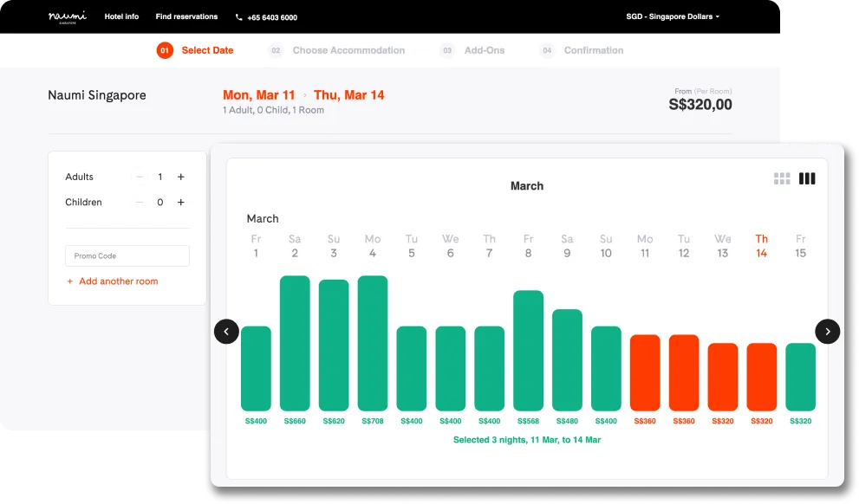The image size is (859, 504).
Task: Select the red Tu 12 bar
Action: [684, 372]
